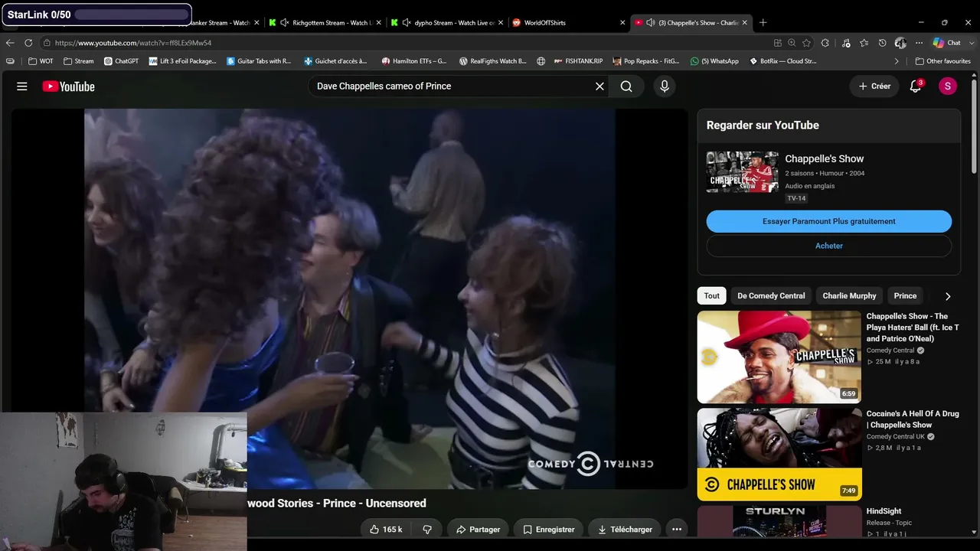Open Hamilton ETFs bookmark
980x551 pixels.
[413, 61]
